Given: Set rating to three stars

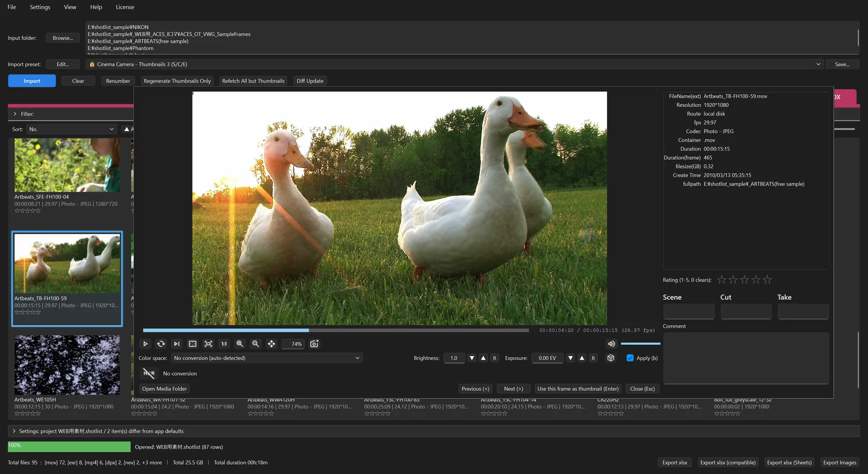Looking at the screenshot, I should pyautogui.click(x=744, y=280).
